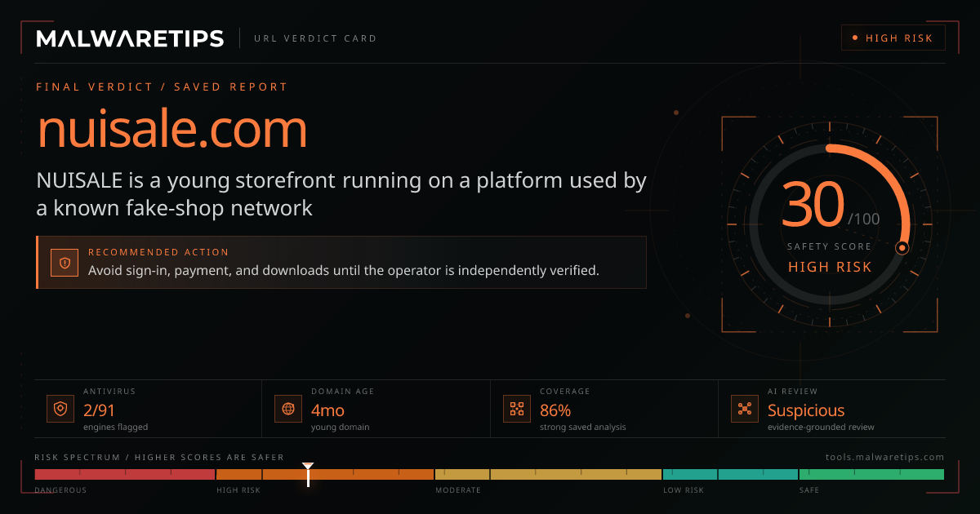Click "FINAL VERDICT / SAVED REPORT" label
This screenshot has height=514, width=980.
(x=162, y=86)
